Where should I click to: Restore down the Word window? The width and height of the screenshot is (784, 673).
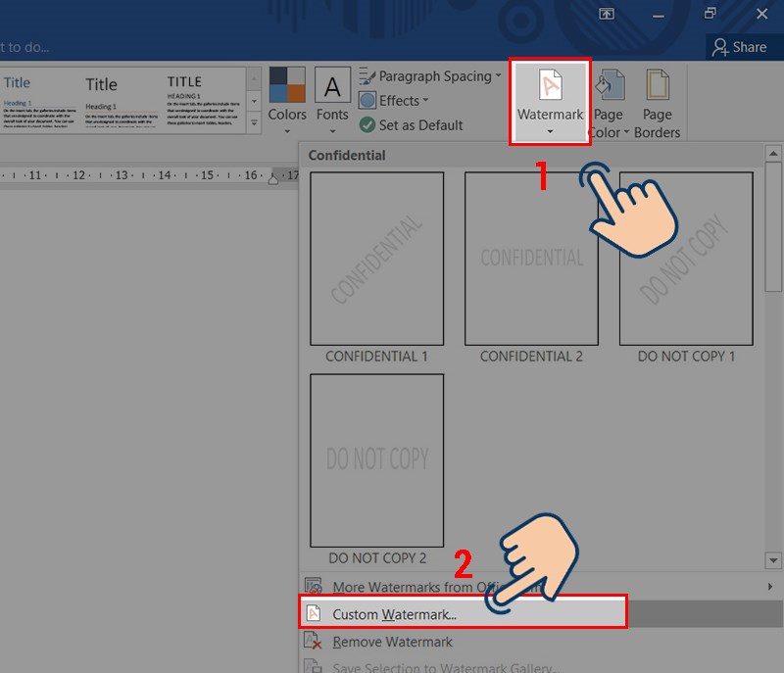(710, 14)
